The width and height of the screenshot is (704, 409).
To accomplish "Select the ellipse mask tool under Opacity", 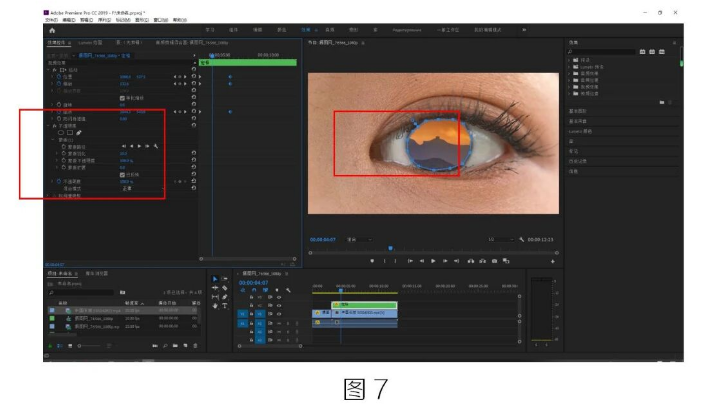I will point(60,132).
